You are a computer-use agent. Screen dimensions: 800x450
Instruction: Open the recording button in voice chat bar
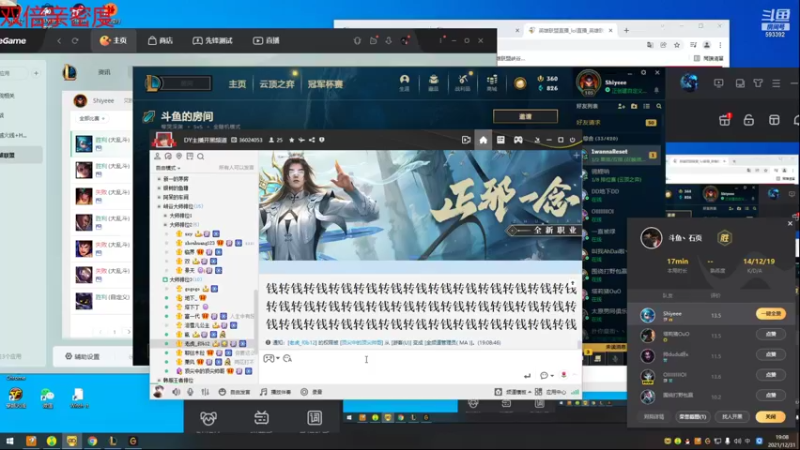(311, 392)
